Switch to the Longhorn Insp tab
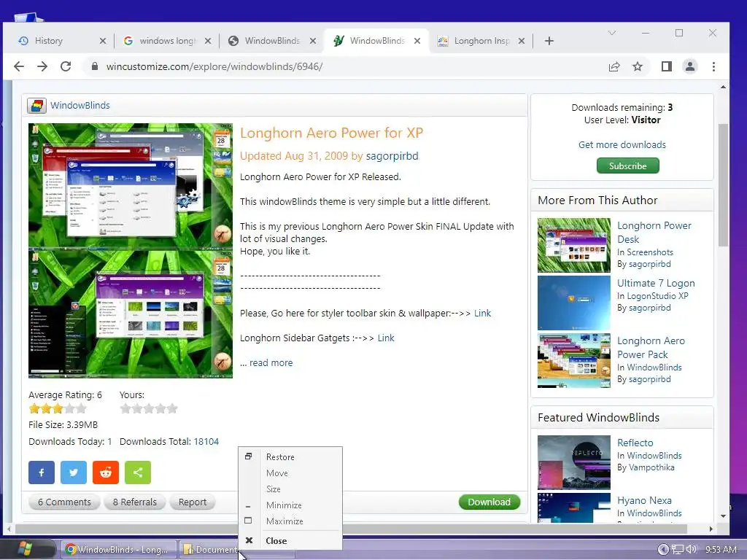The width and height of the screenshot is (747, 560). coord(481,41)
